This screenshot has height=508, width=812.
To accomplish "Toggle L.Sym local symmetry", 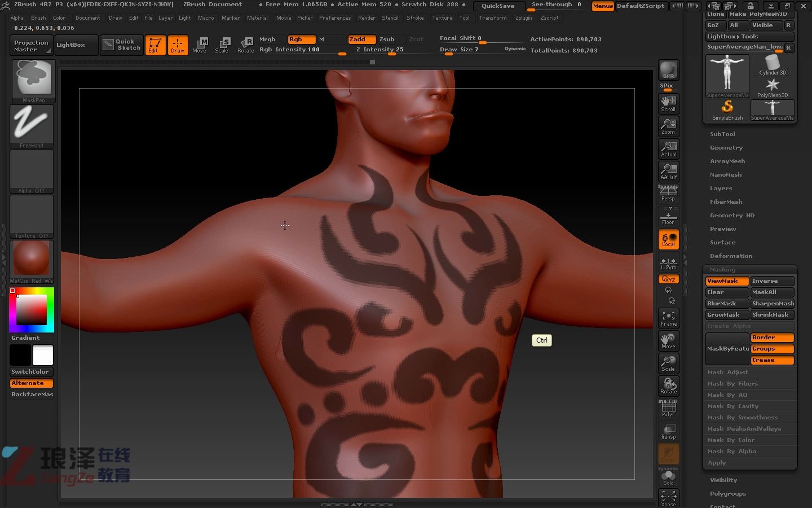I will pos(669,264).
